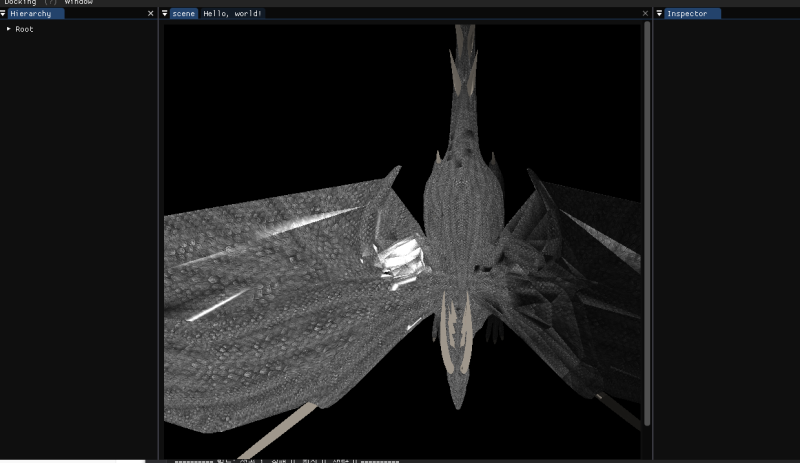Click the dragon's tail at top of viewport

464,50
